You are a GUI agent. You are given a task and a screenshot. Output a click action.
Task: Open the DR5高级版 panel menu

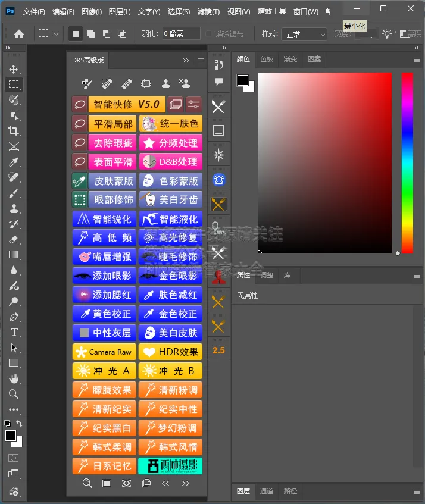point(200,60)
